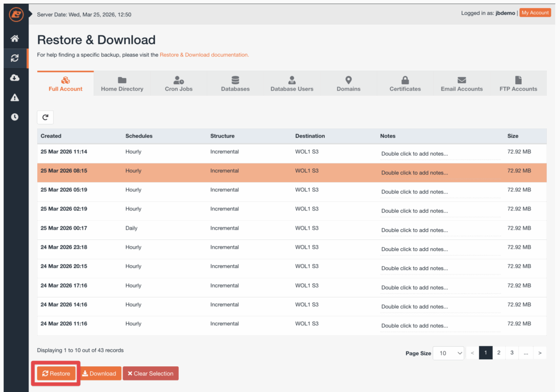Select the 25 Mar 2026 05:19 backup row

tap(164, 190)
